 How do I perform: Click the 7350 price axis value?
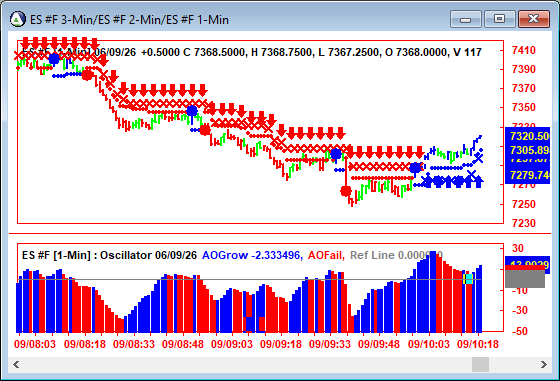pyautogui.click(x=524, y=107)
